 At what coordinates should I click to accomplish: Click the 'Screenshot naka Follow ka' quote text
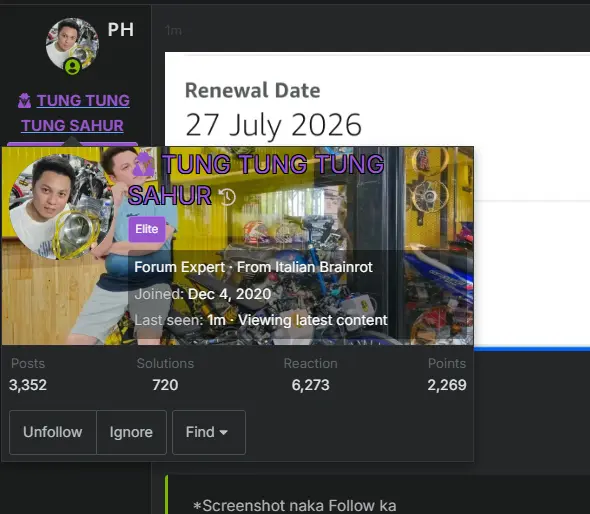(x=295, y=506)
